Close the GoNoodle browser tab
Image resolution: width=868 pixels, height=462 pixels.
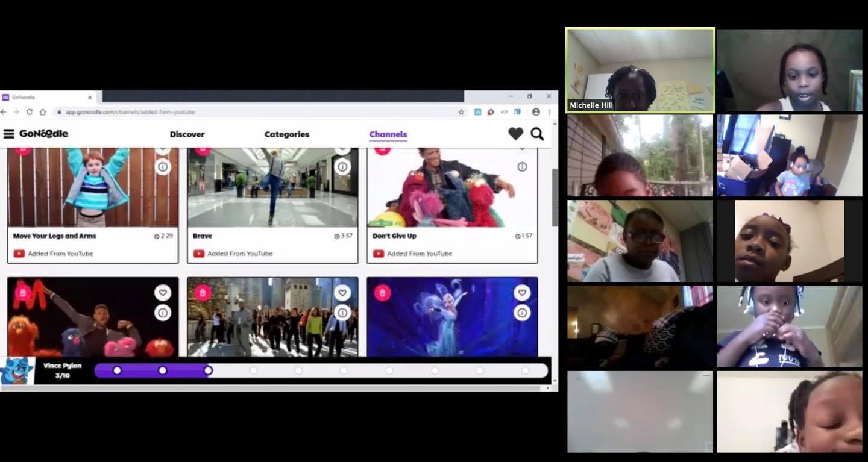pos(90,97)
